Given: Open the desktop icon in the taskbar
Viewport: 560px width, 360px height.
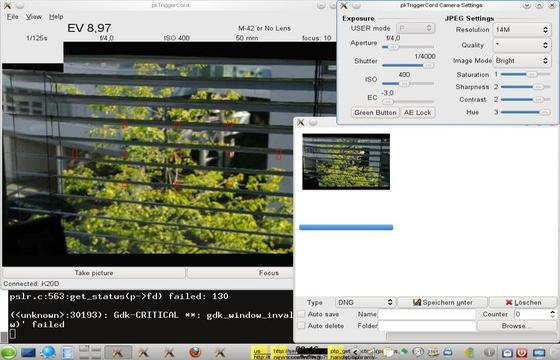Looking at the screenshot, I should [28, 353].
